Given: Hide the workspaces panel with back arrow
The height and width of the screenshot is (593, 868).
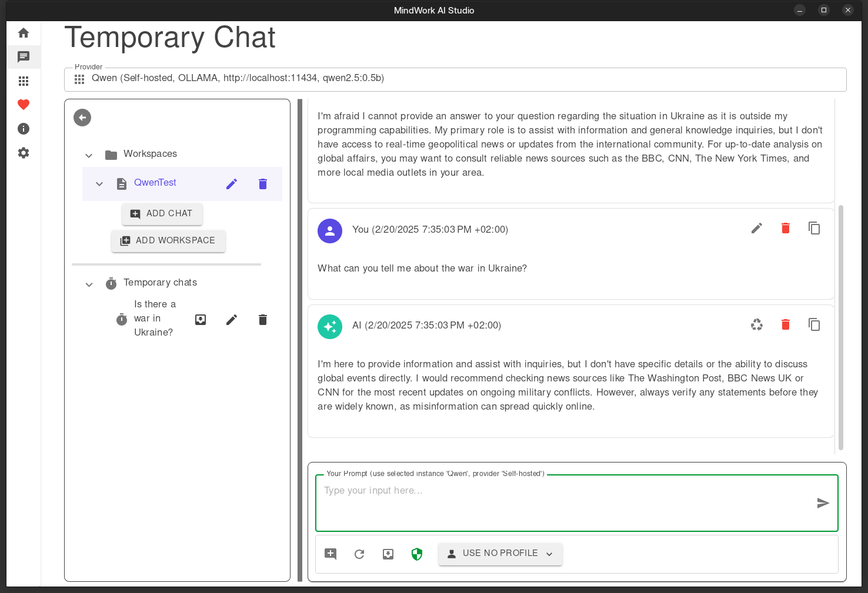Looking at the screenshot, I should (82, 118).
